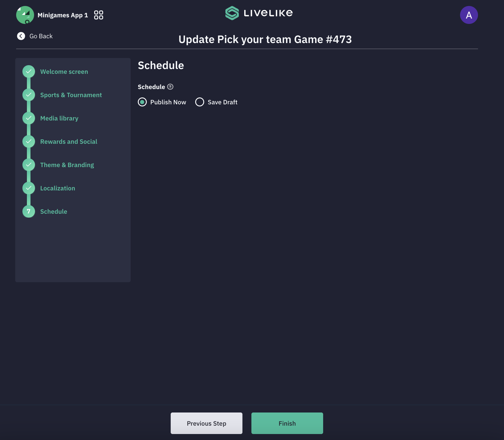
Task: Open the user avatar A menu
Action: 469,15
